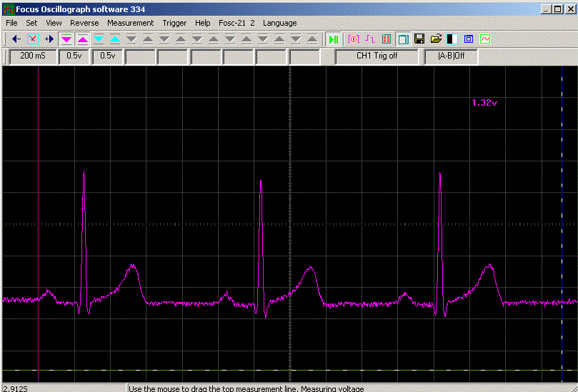Viewport: 578px width, 392px height.
Task: Click the first 0.5v voltage scale button
Action: coord(74,56)
